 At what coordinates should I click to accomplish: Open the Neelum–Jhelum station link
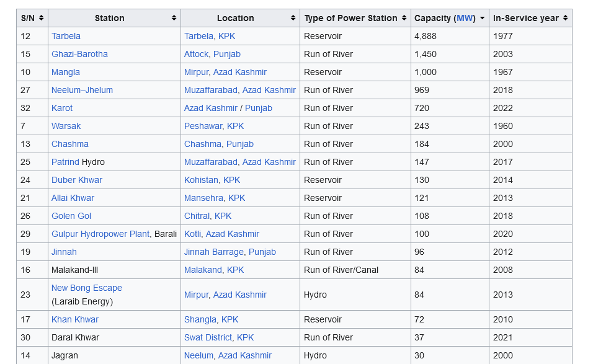tap(82, 90)
